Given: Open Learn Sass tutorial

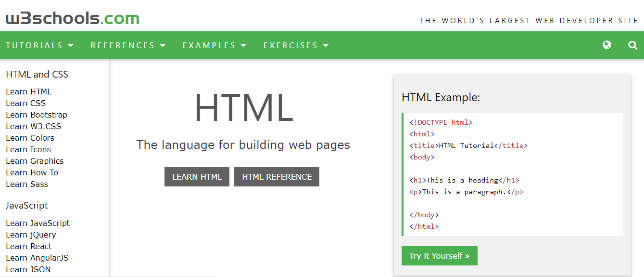Looking at the screenshot, I should click(x=27, y=184).
